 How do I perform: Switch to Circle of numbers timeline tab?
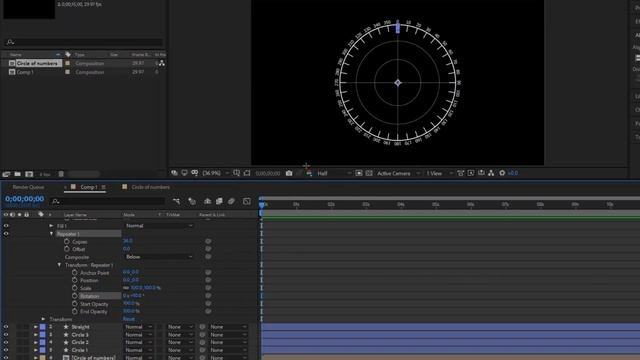[x=151, y=187]
